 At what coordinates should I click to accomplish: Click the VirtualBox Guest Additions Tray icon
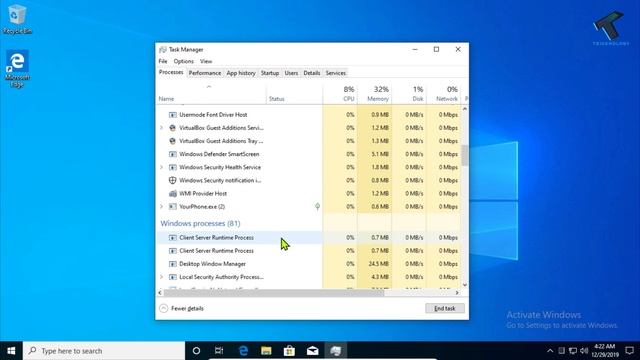(x=173, y=141)
